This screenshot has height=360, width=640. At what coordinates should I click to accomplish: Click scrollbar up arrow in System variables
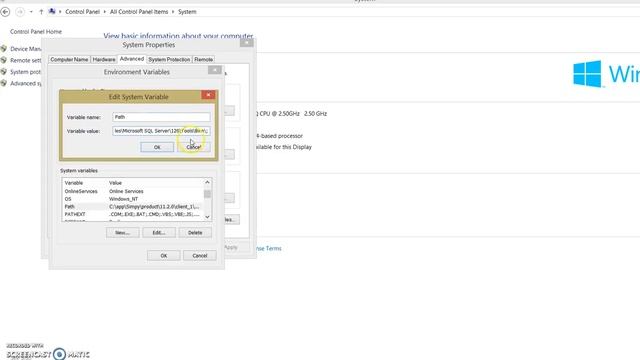point(207,182)
